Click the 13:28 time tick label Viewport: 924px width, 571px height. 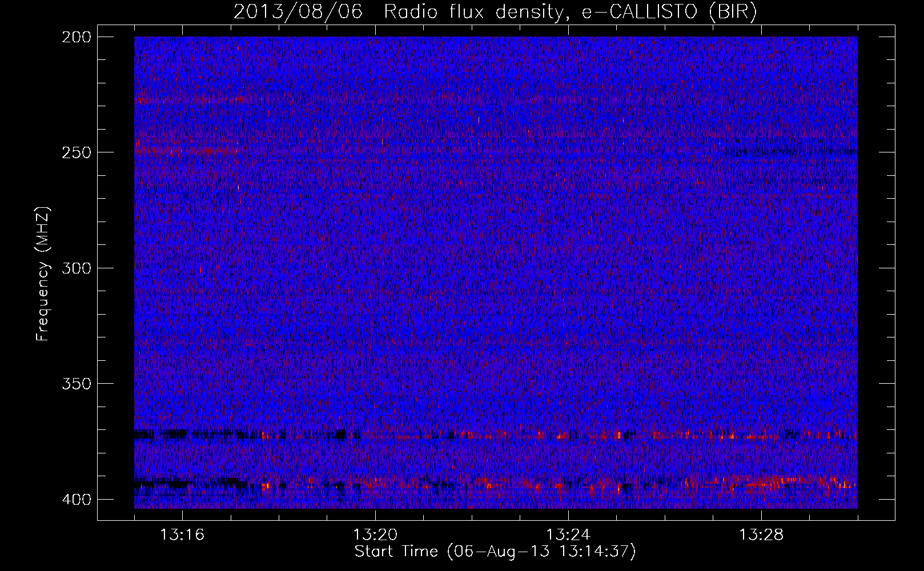[x=761, y=535]
